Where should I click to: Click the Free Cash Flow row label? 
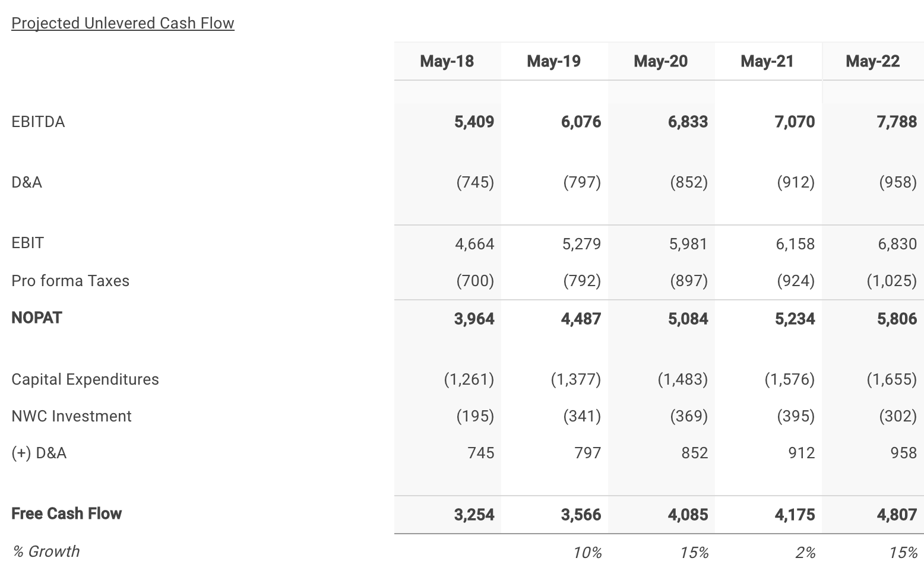point(67,513)
